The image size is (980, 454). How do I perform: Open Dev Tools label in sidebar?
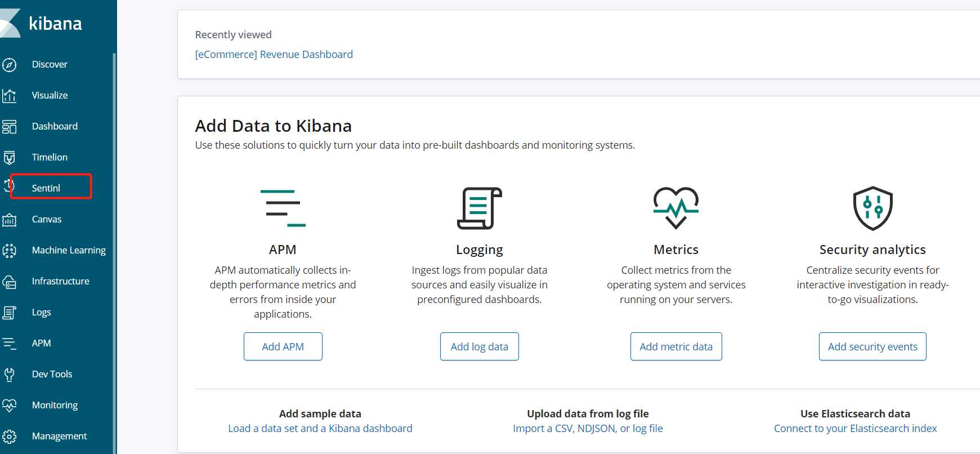tap(52, 374)
